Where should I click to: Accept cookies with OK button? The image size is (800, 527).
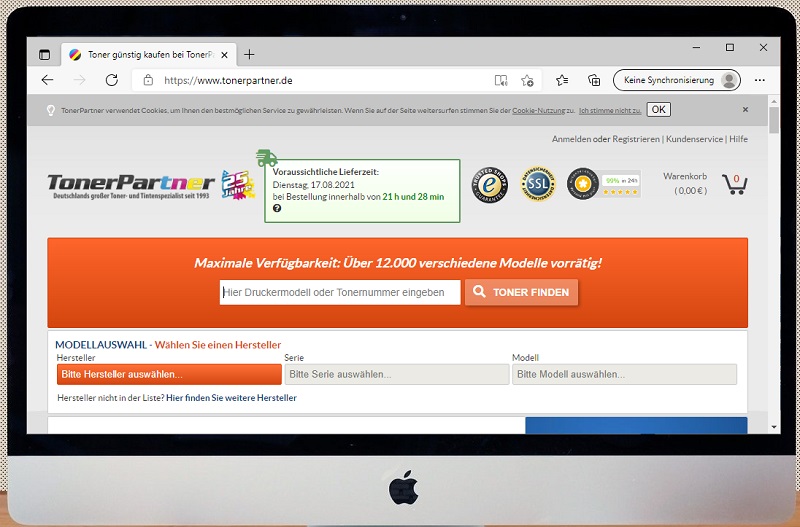659,110
